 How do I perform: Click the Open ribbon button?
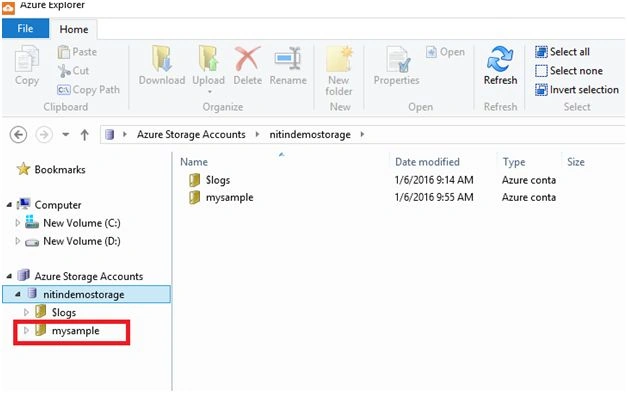445,52
